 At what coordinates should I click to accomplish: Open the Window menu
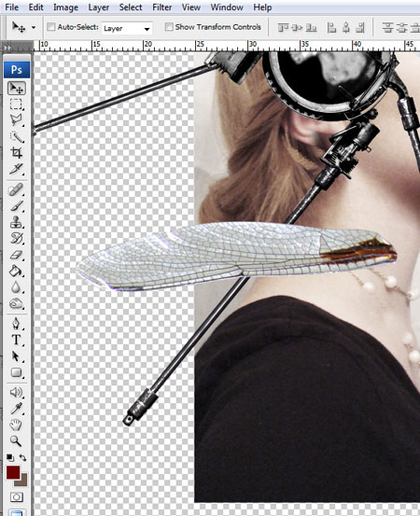coord(227,7)
